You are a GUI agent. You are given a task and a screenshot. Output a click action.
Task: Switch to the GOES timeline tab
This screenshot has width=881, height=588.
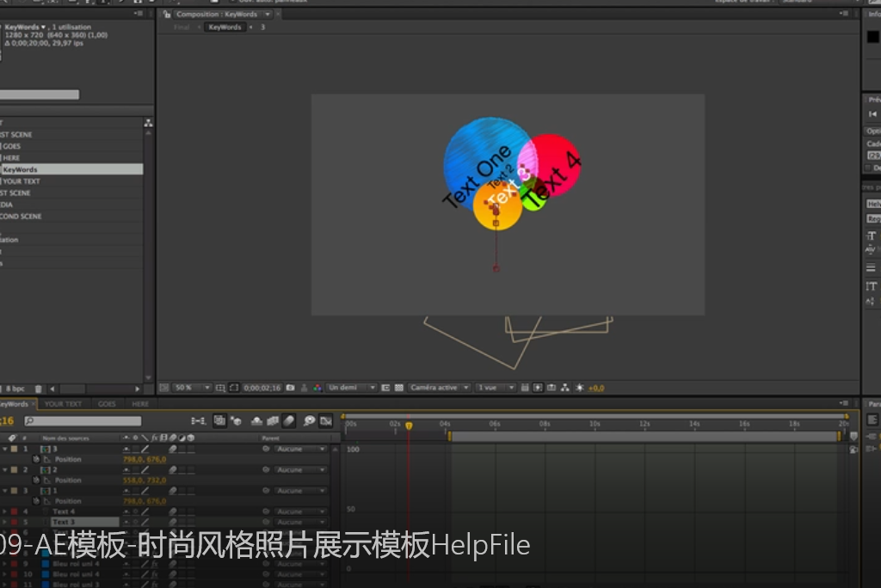click(x=107, y=404)
